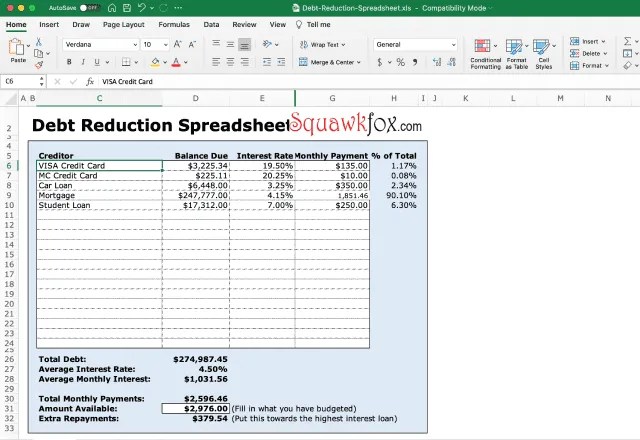This screenshot has width=640, height=440.
Task: Click the Copy icon in clipboard group
Action: coord(38,53)
